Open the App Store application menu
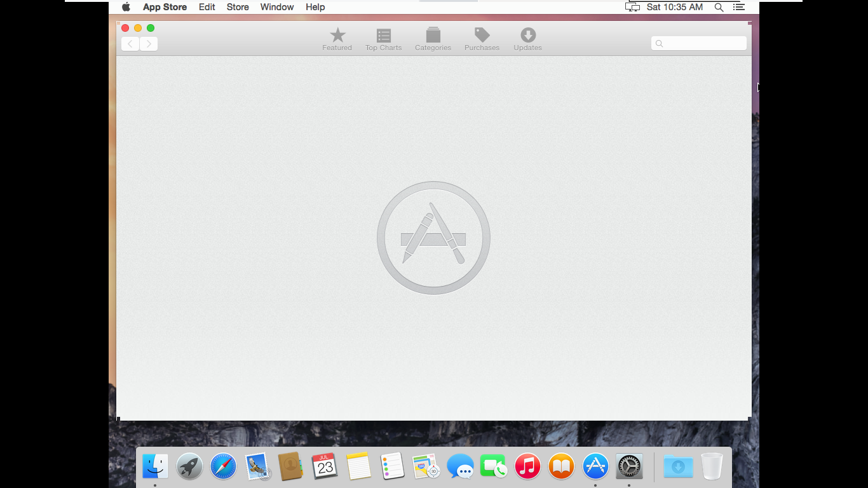The width and height of the screenshot is (868, 488). pyautogui.click(x=165, y=7)
